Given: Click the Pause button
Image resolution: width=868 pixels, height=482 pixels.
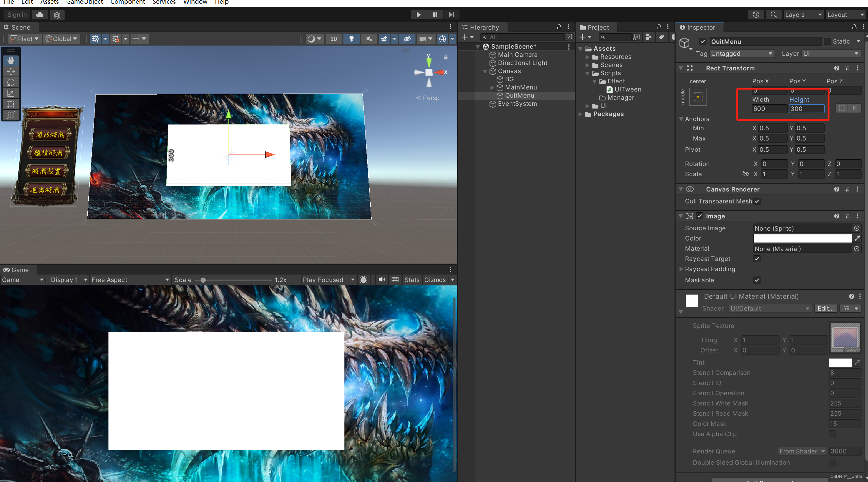Looking at the screenshot, I should click(435, 15).
